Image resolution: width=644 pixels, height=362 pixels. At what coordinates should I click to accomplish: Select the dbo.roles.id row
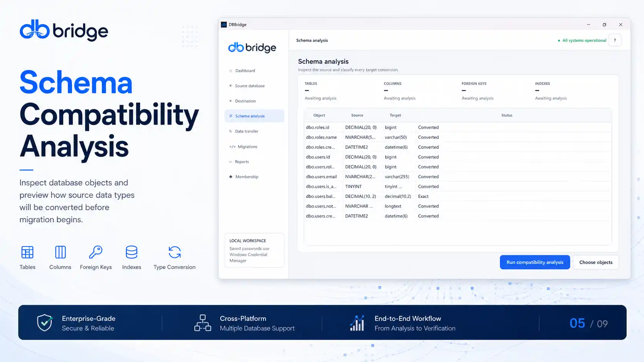(458, 127)
